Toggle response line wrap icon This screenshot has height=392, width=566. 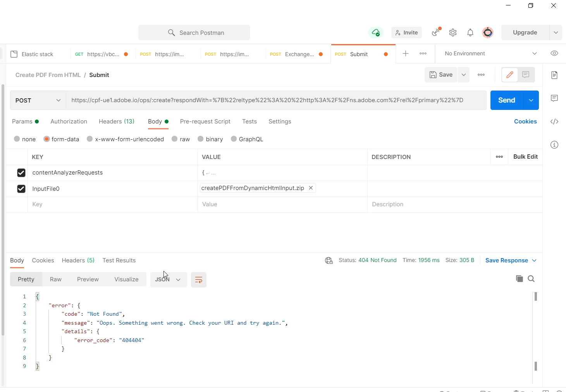[x=199, y=280]
